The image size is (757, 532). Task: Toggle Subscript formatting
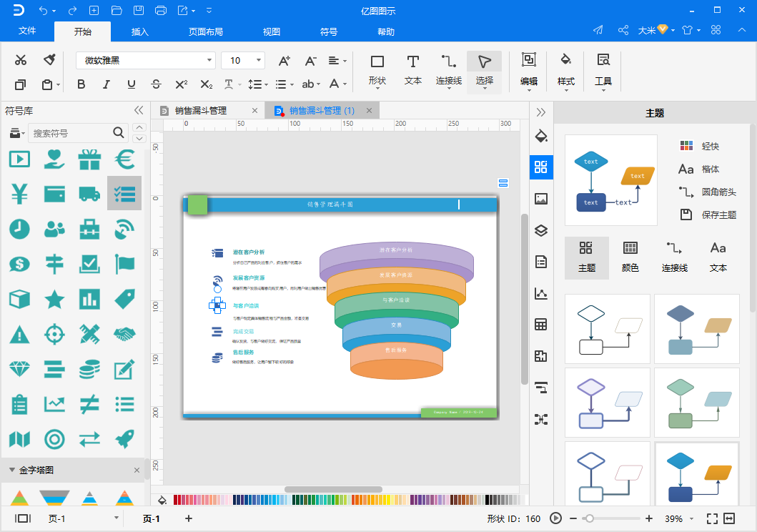coord(206,84)
